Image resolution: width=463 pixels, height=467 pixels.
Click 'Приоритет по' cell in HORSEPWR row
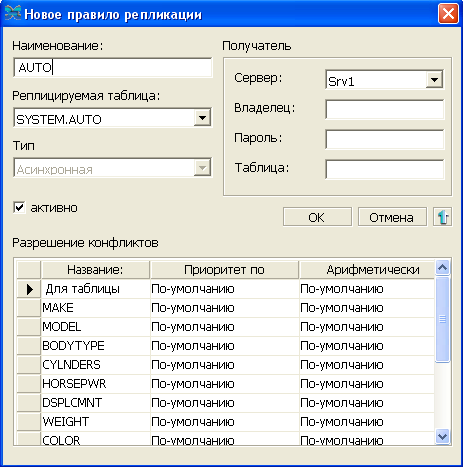click(225, 384)
